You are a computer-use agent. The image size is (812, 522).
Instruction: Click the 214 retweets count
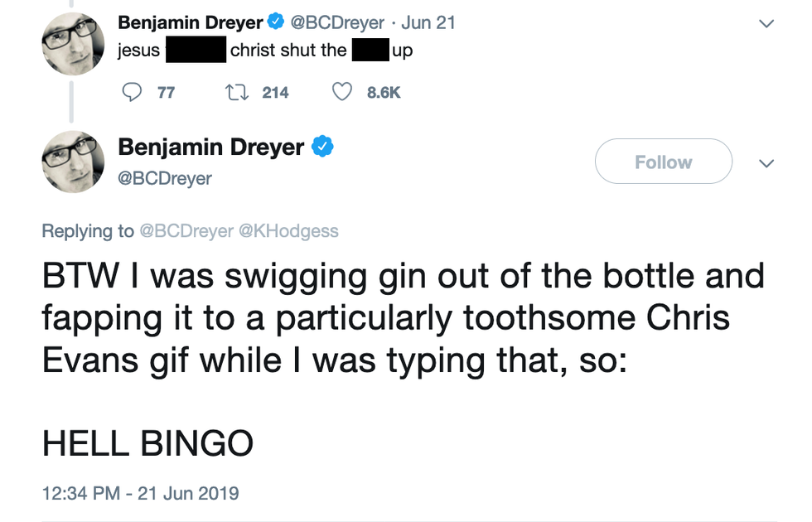275,93
